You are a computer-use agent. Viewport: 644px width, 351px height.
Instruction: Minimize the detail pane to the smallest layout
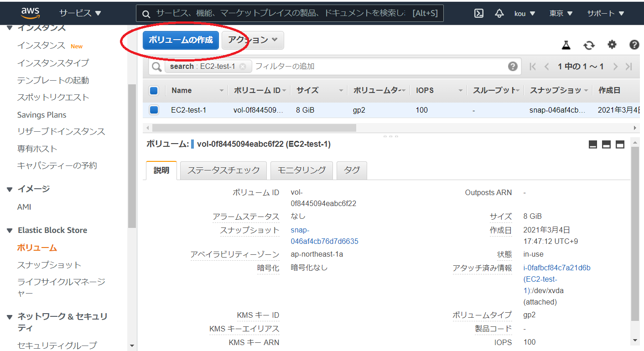[593, 145]
